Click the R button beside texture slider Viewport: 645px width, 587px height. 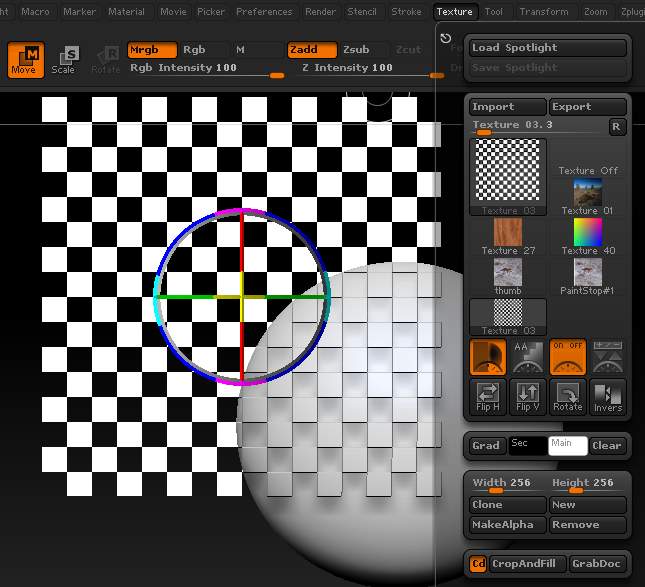[x=617, y=127]
